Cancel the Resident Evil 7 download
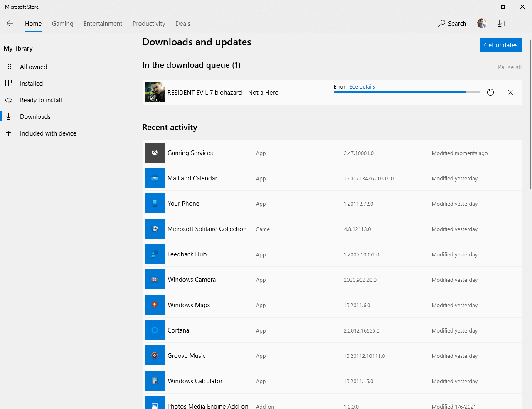The width and height of the screenshot is (532, 409). 510,92
